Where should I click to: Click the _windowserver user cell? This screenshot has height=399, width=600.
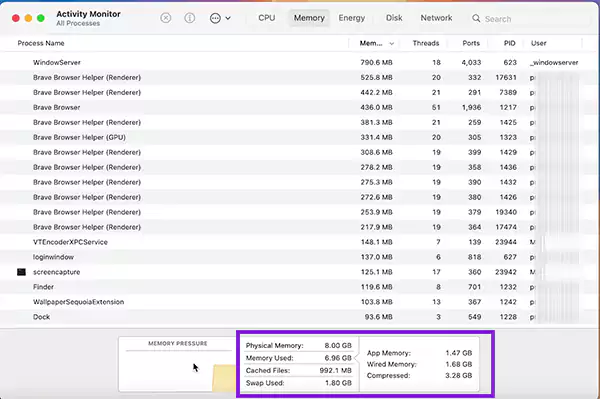pyautogui.click(x=554, y=62)
